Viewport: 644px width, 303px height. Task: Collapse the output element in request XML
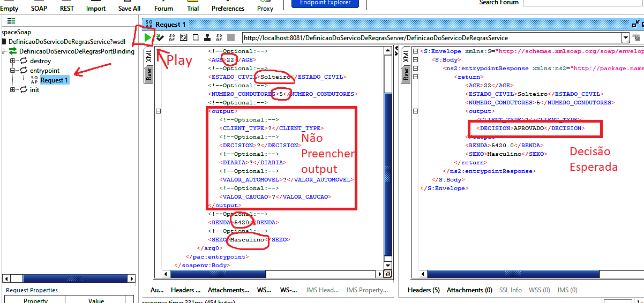pos(158,111)
